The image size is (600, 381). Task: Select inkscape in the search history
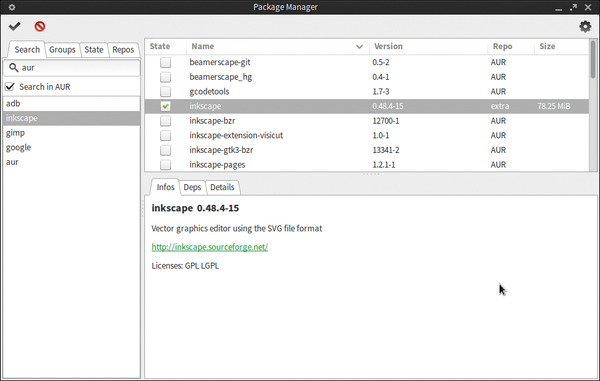72,118
